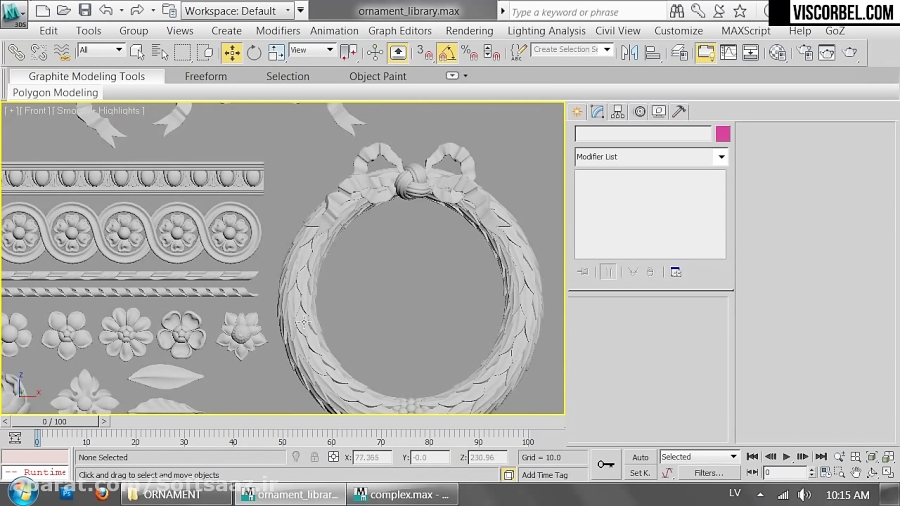This screenshot has width=900, height=506.
Task: Open the Create command panel tab
Action: click(577, 112)
